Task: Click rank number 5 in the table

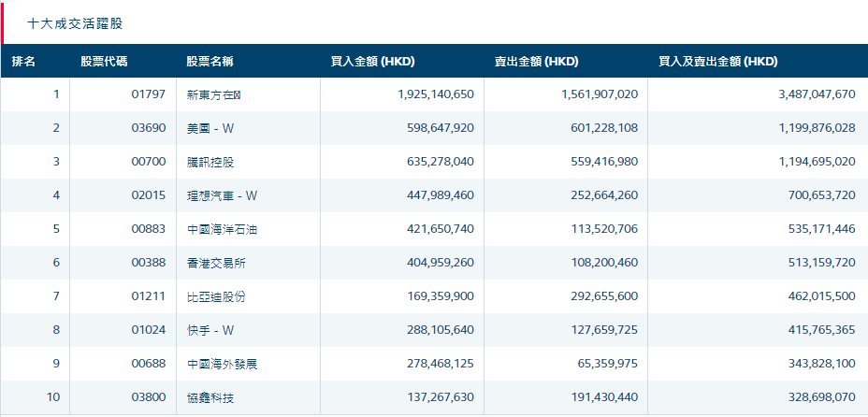Action: coord(56,229)
